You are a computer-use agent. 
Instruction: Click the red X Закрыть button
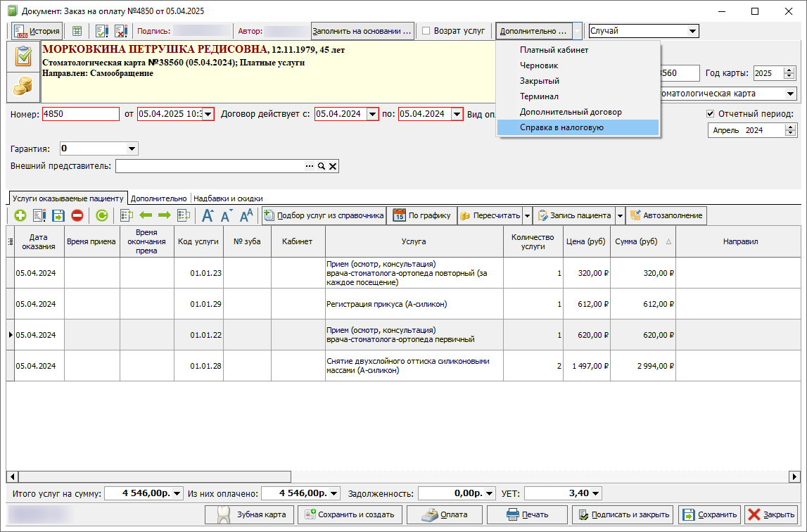point(771,514)
